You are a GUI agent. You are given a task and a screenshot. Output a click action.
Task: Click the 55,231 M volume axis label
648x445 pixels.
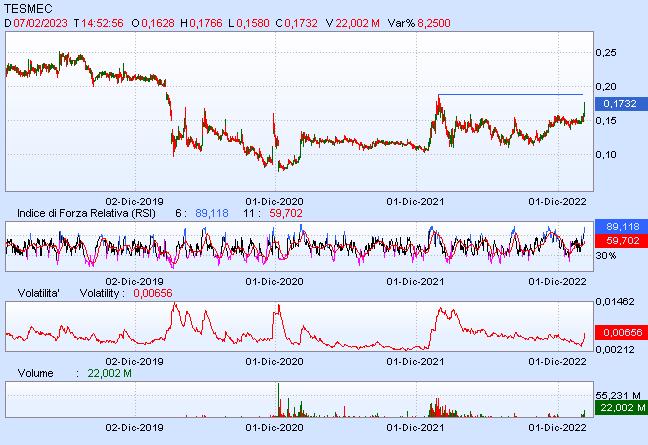618,396
